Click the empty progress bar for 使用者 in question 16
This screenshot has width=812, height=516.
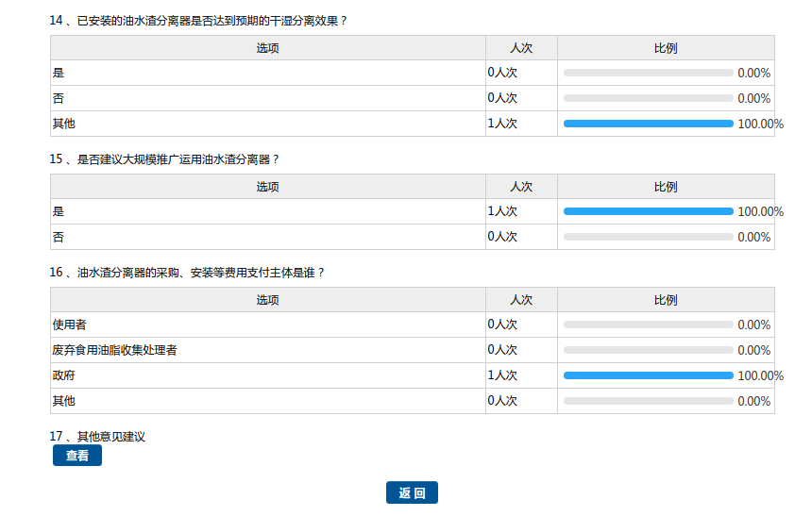click(648, 325)
